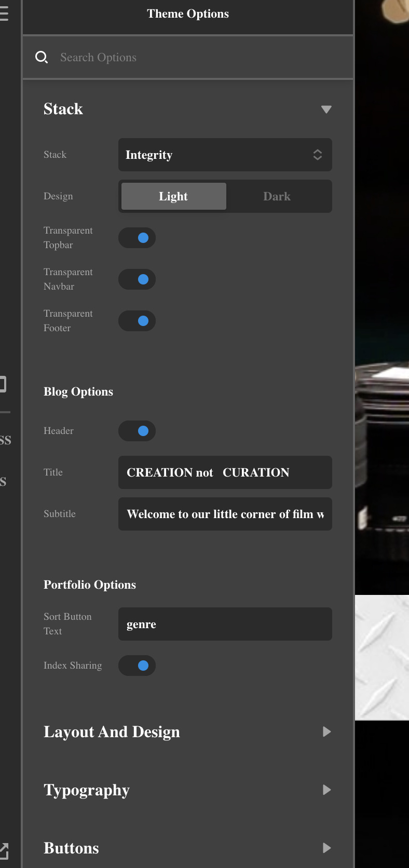Click the Sort Button Text field
409x868 pixels.
[225, 624]
